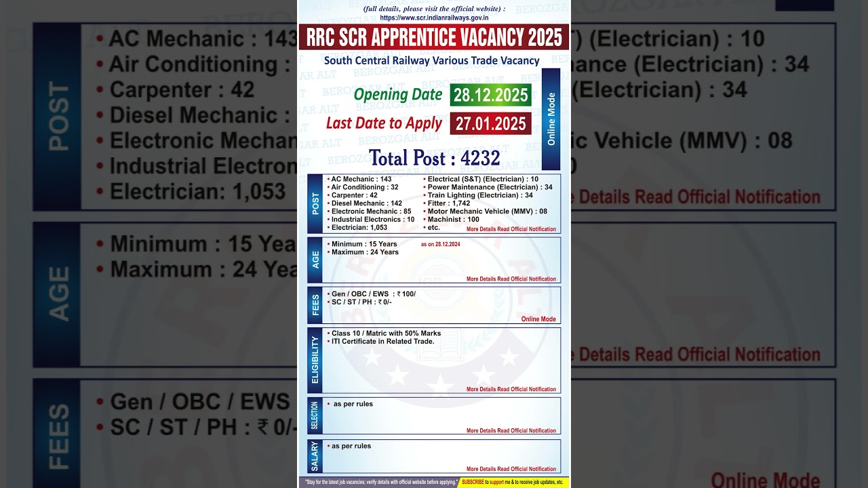The height and width of the screenshot is (488, 868).
Task: Click 'More Details Read Official Notification' in ELIGIBILITY box
Action: pyautogui.click(x=511, y=390)
